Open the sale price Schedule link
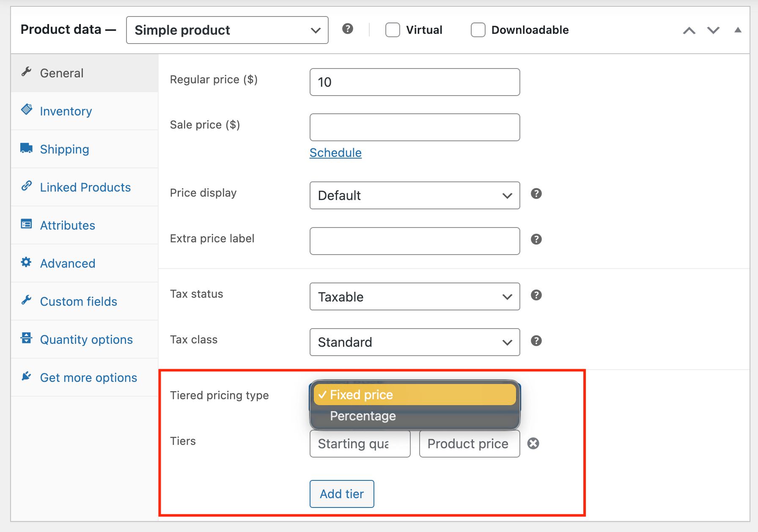 point(335,153)
